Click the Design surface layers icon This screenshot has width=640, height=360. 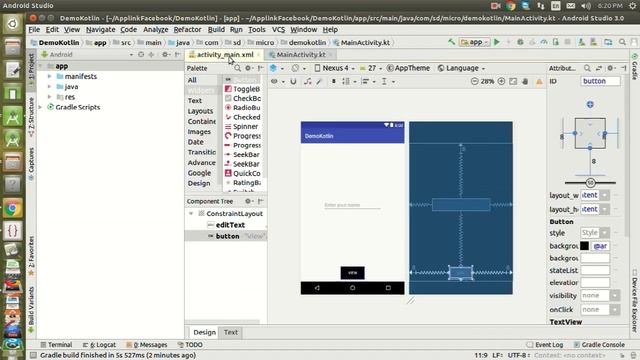pyautogui.click(x=273, y=68)
